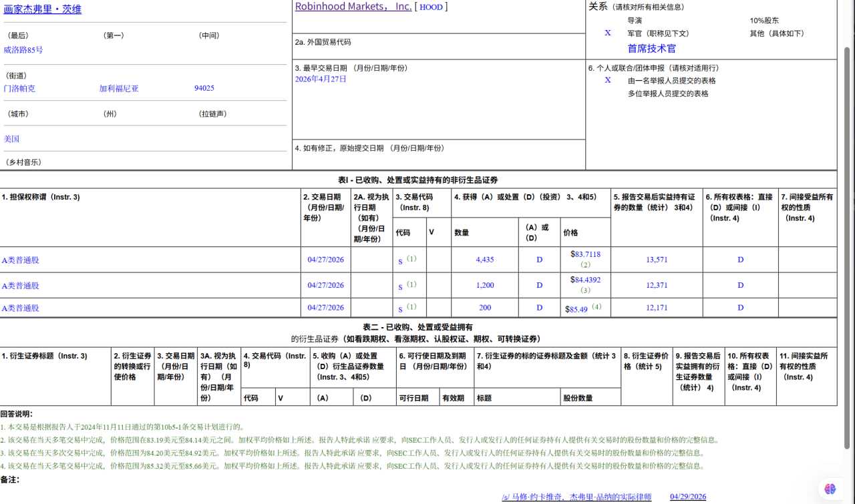The height and width of the screenshot is (504, 855).
Task: Open the /s/ 马修·约卡维奇 signature link
Action: coord(576,497)
